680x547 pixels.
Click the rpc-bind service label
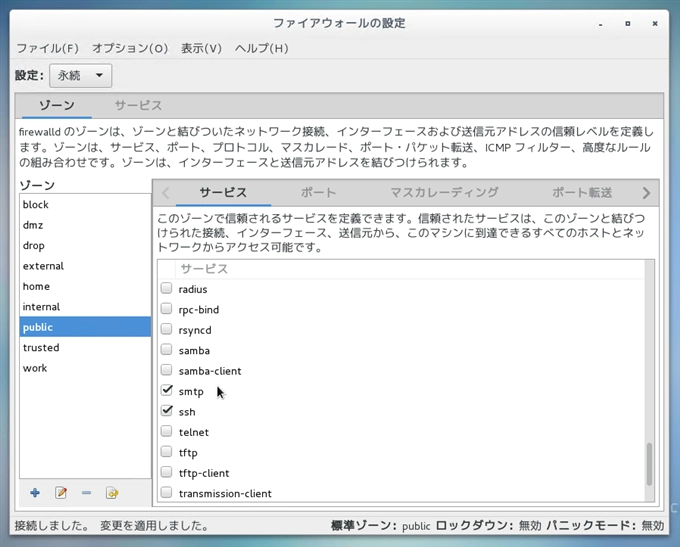(199, 310)
